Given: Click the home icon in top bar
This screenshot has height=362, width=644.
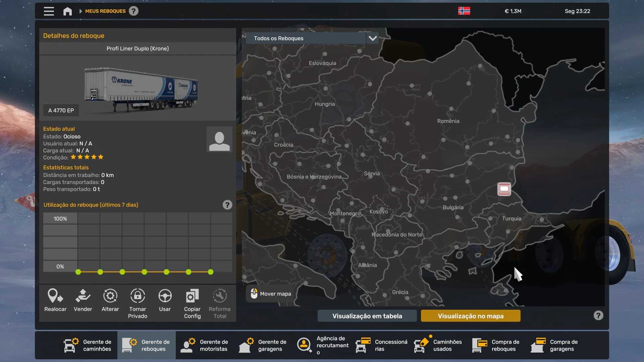Looking at the screenshot, I should point(67,11).
